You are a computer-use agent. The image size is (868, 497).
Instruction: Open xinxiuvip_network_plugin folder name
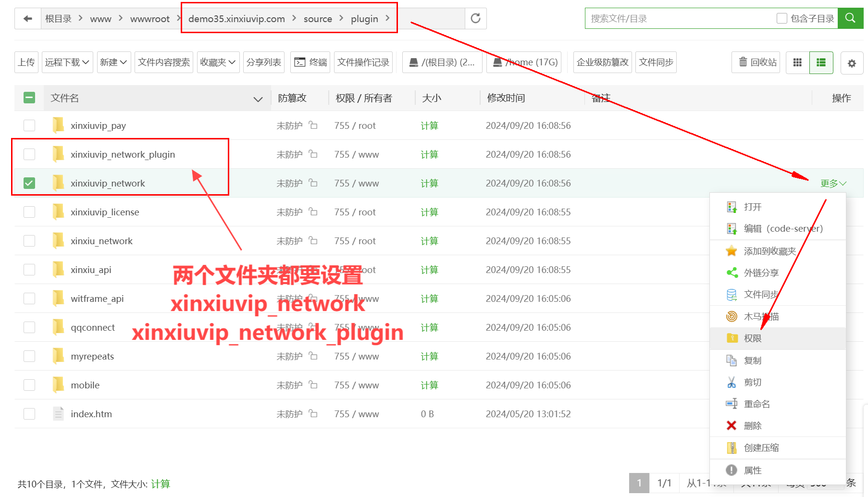tap(123, 154)
